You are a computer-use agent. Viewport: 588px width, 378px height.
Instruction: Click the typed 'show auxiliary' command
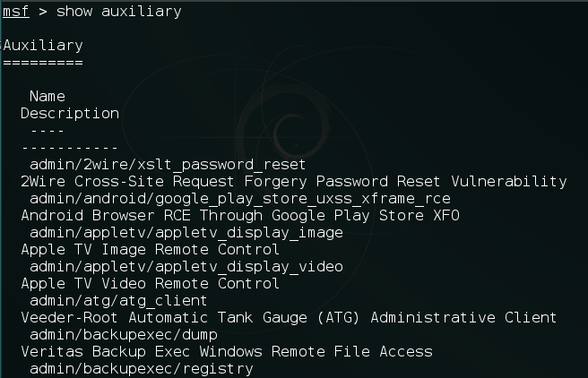click(119, 12)
